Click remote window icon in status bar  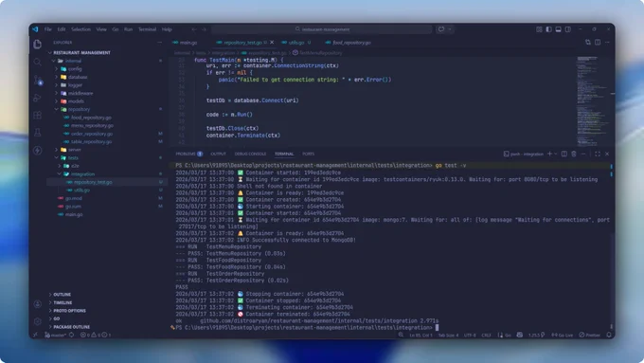pos(35,335)
